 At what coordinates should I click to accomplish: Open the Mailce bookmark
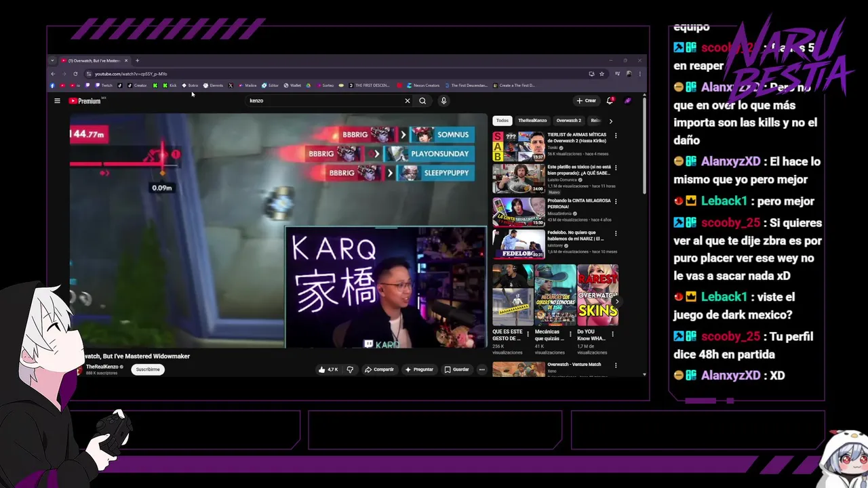pos(248,85)
